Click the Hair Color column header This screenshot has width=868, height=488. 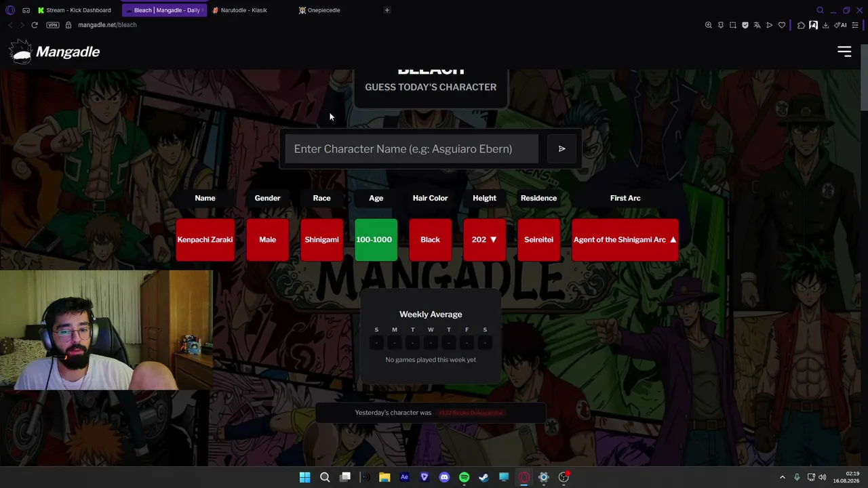[x=430, y=198]
